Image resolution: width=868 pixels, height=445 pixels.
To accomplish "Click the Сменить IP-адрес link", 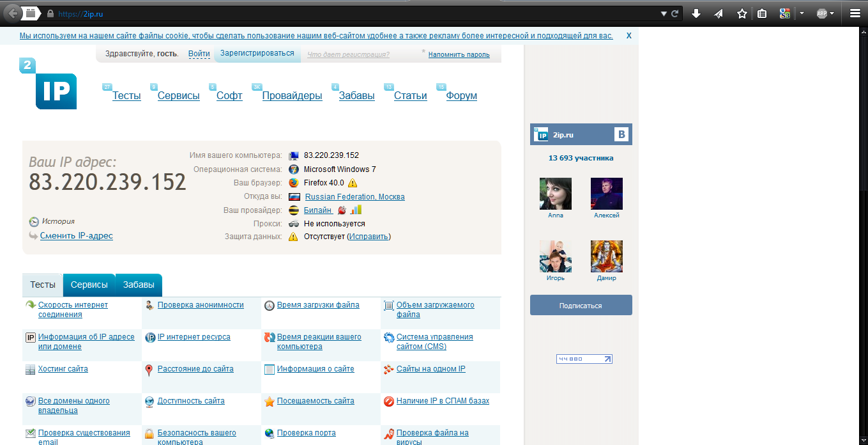I will click(x=77, y=236).
